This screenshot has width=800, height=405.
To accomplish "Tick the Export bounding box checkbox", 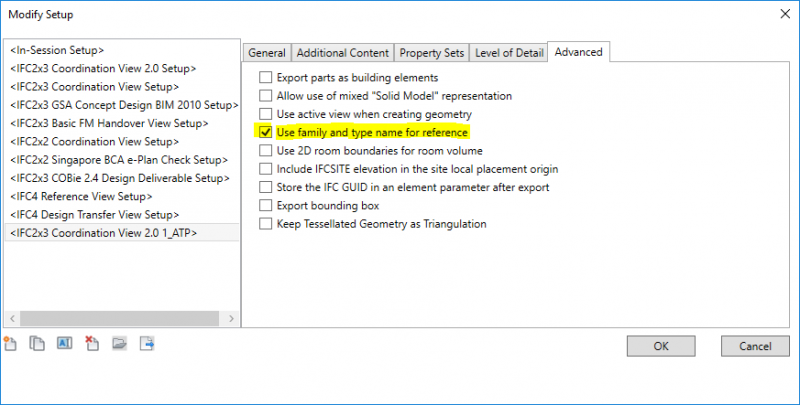I will 266,205.
